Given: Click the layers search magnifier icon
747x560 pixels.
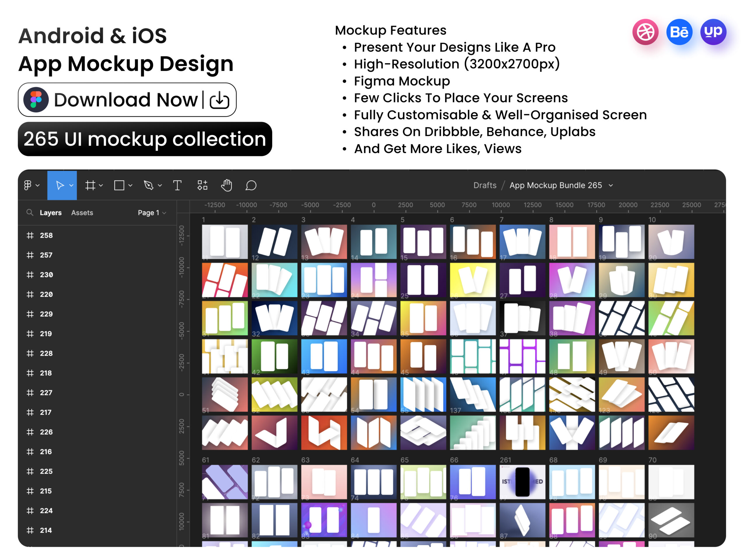Looking at the screenshot, I should [30, 212].
